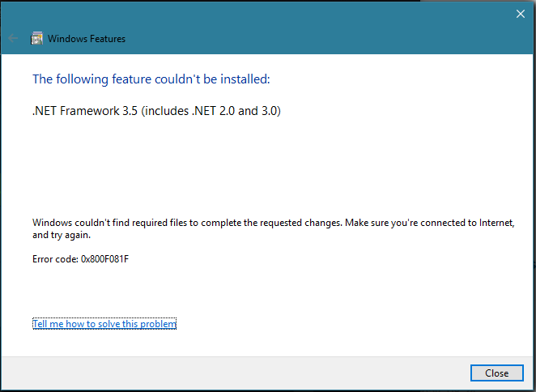This screenshot has width=536, height=392.
Task: Click the 'Windows couldn't find required files' message
Action: point(274,228)
